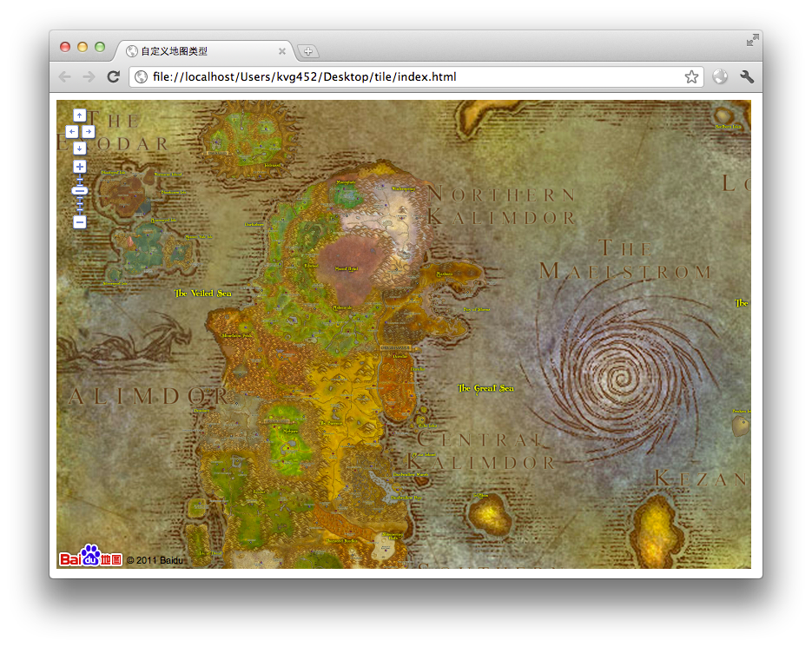Go back with the browser back arrow

click(x=65, y=76)
